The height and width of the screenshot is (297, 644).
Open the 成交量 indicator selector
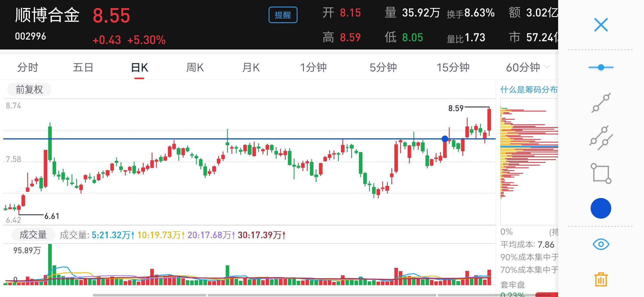pyautogui.click(x=33, y=235)
